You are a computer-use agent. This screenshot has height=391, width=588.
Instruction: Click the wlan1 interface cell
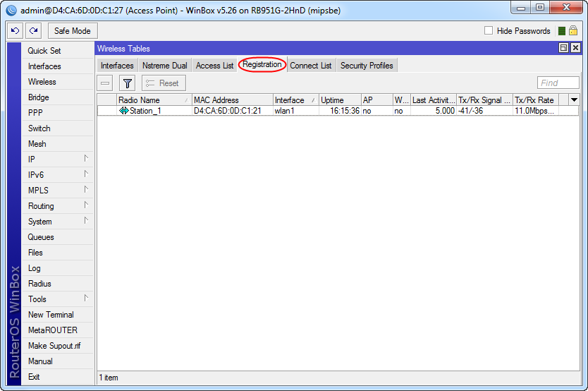click(296, 111)
